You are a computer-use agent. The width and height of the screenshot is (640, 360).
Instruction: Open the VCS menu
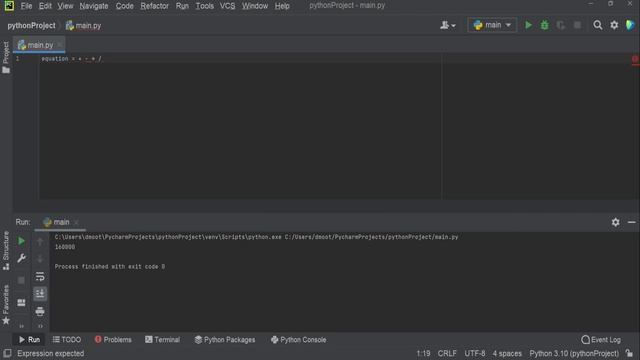227,6
